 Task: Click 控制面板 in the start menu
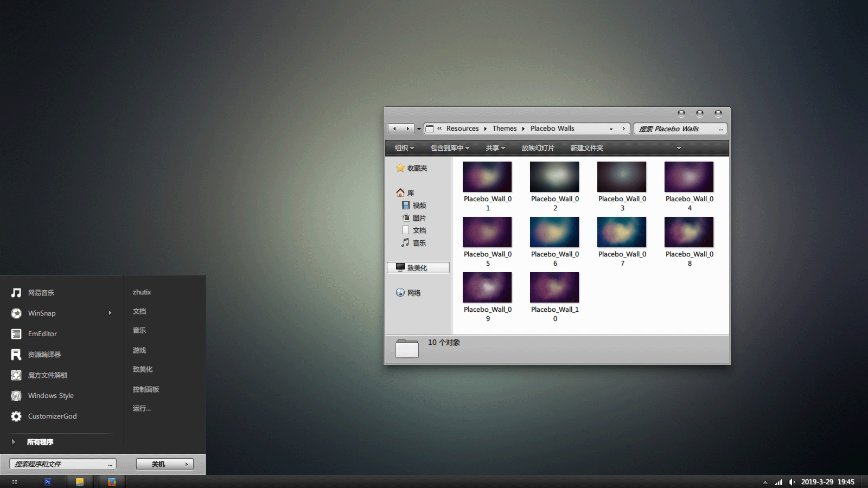(146, 389)
